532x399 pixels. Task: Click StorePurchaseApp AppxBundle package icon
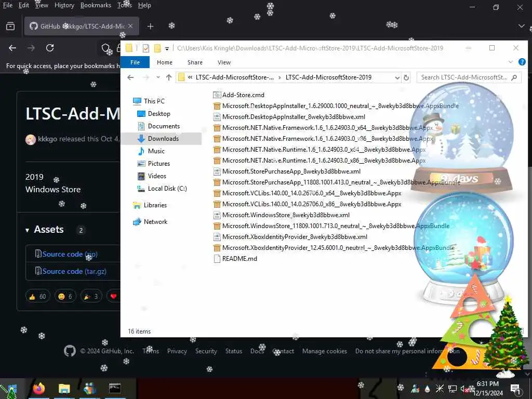pyautogui.click(x=217, y=182)
